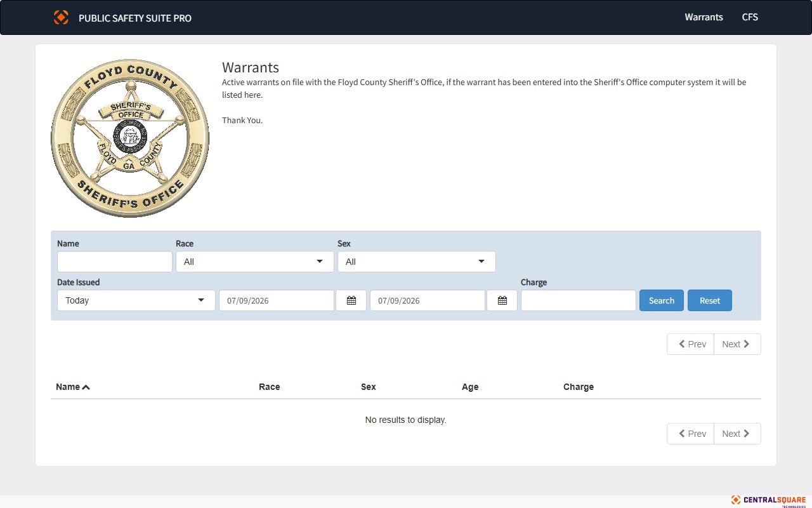Focus the Charge input field
The width and height of the screenshot is (812, 508).
coord(579,300)
